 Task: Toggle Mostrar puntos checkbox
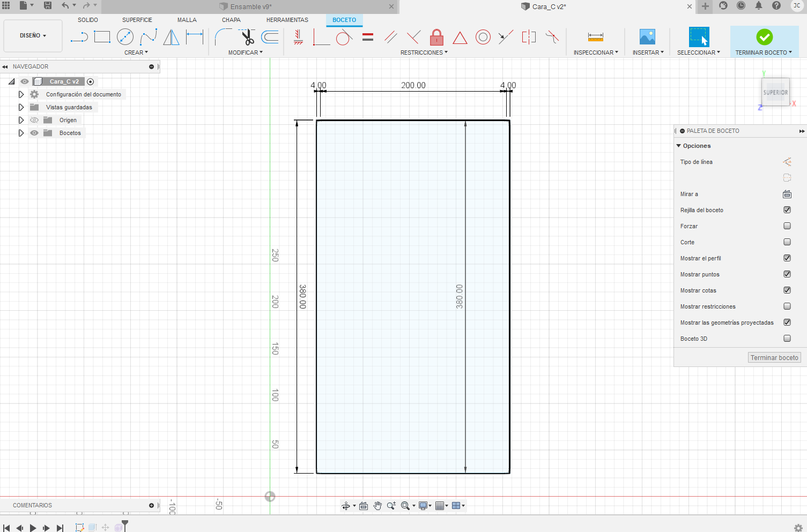[787, 274]
